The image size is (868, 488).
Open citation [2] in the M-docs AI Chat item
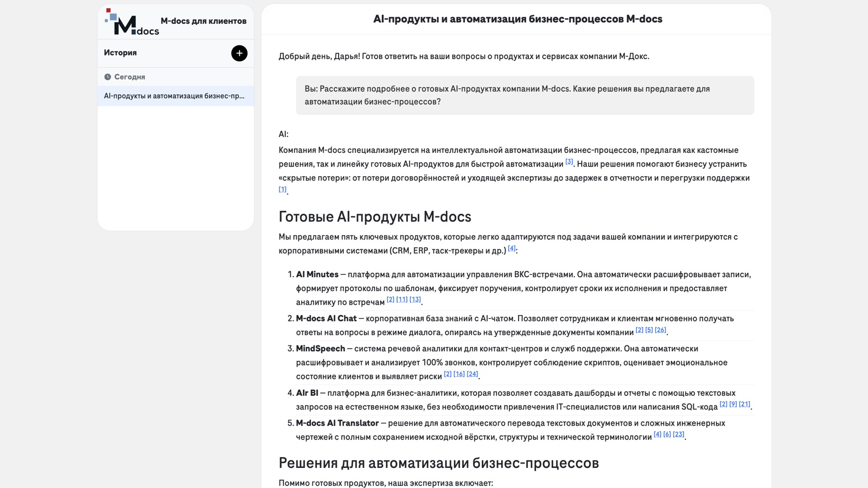click(x=640, y=330)
